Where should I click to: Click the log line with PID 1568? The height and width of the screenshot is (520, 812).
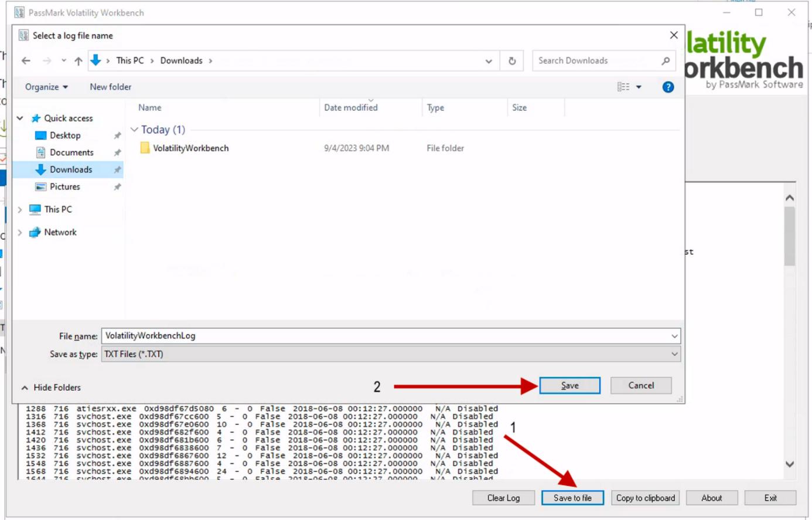262,471
